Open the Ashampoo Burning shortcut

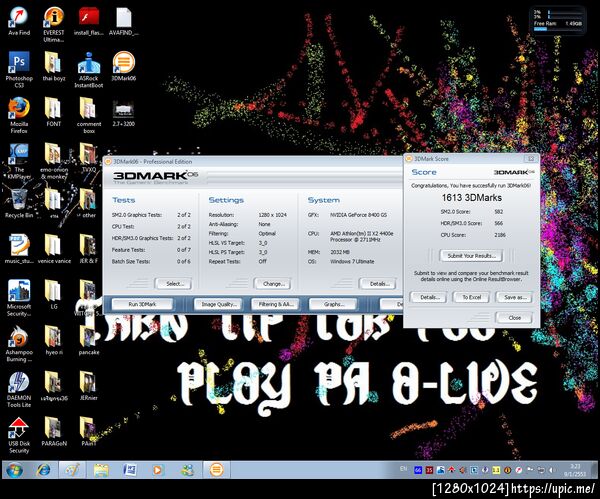(19, 343)
